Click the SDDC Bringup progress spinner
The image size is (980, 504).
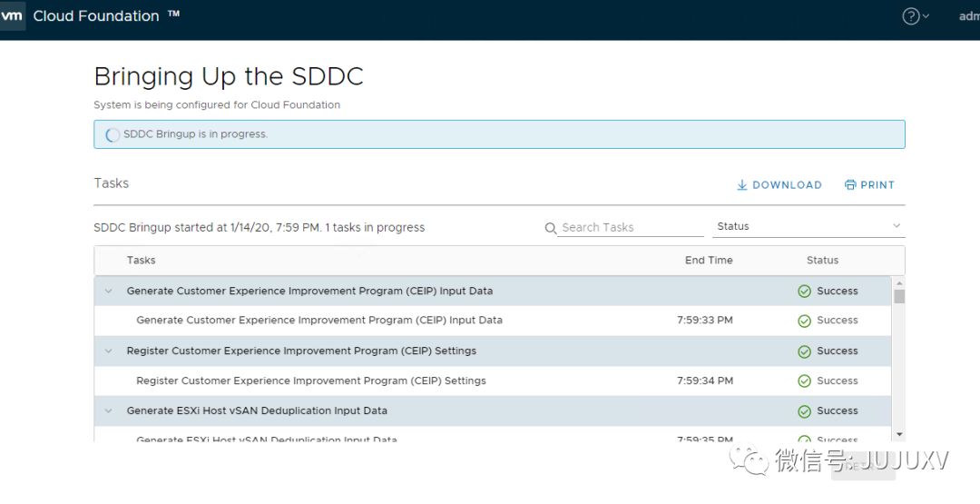113,135
